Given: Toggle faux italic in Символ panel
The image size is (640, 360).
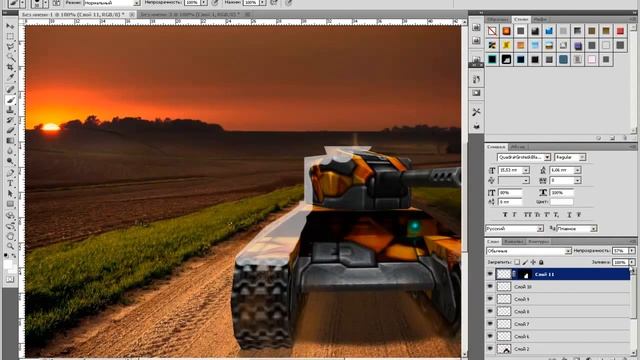Looking at the screenshot, I should (x=514, y=214).
